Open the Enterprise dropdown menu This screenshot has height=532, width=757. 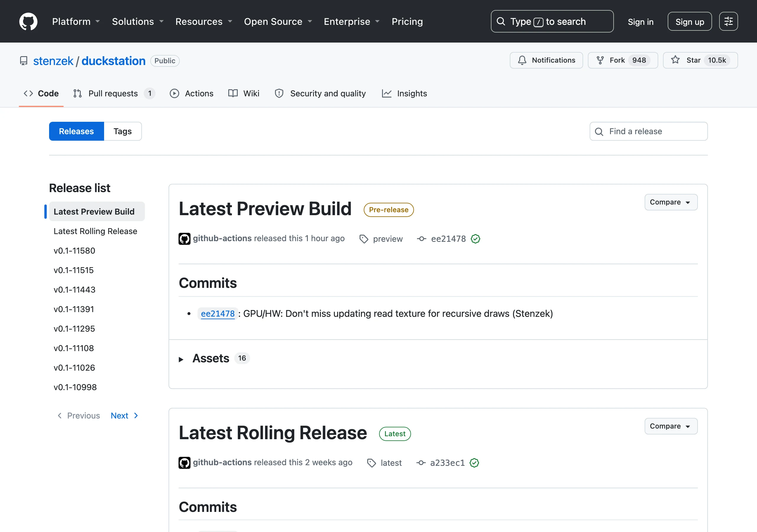tap(352, 21)
